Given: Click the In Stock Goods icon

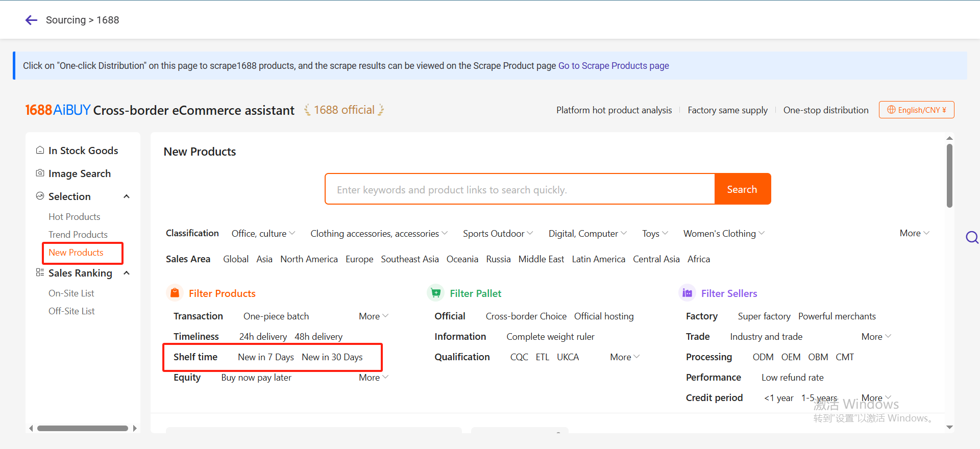Looking at the screenshot, I should click(x=40, y=150).
